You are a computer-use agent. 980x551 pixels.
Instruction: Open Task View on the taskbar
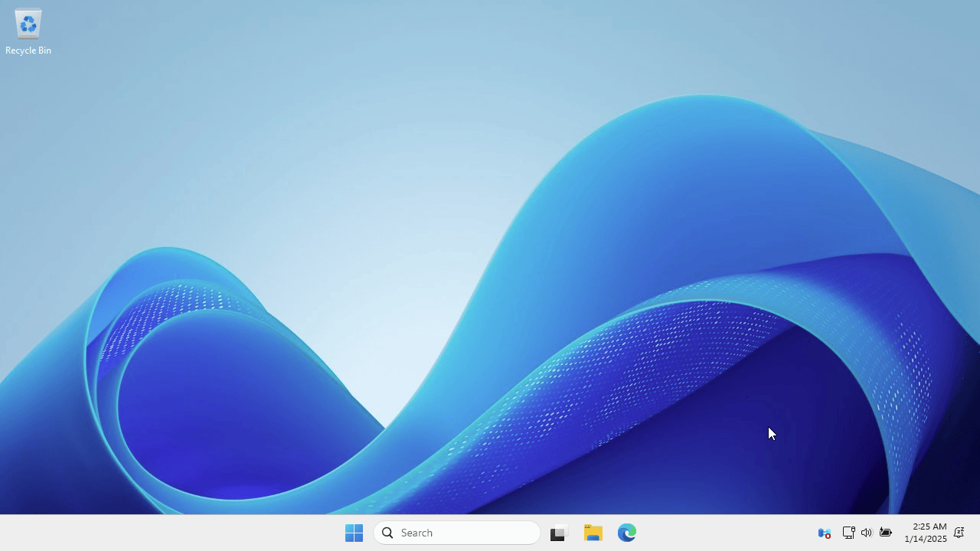coord(557,532)
